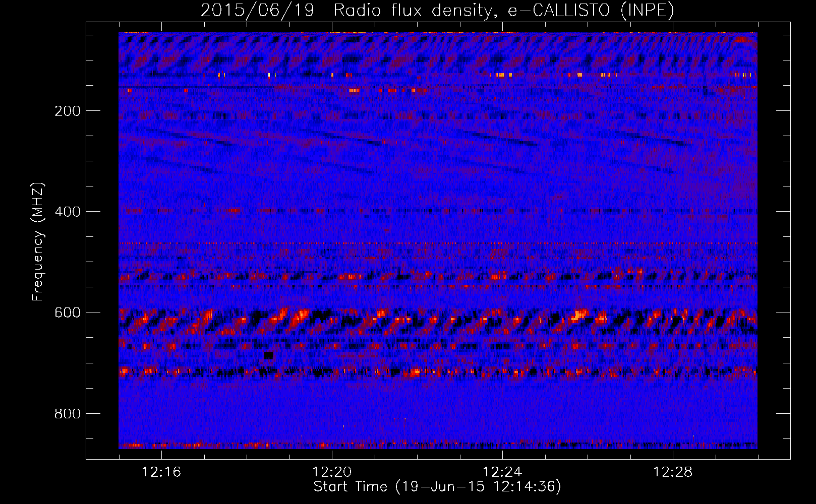816x504 pixels.
Task: Click the "Start Time (19-Jun-15 12:14:36)" axis label
Action: tap(437, 487)
